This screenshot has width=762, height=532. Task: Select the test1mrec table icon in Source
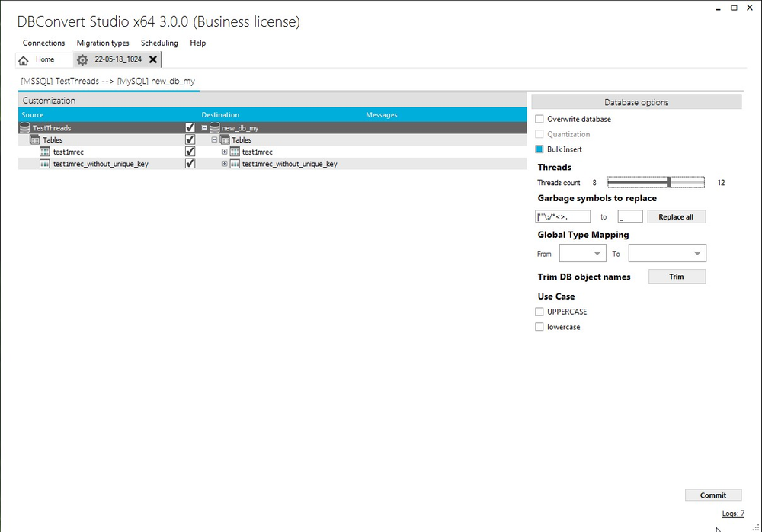[45, 152]
